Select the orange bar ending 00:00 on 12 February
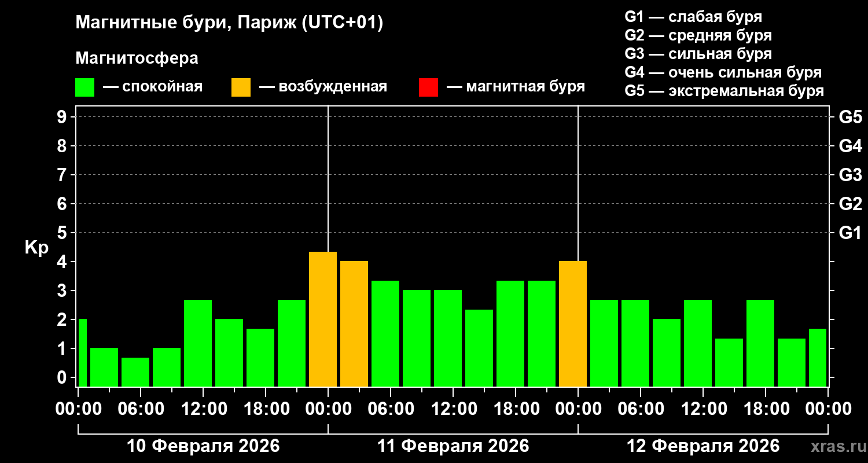The image size is (868, 463). pyautogui.click(x=573, y=324)
